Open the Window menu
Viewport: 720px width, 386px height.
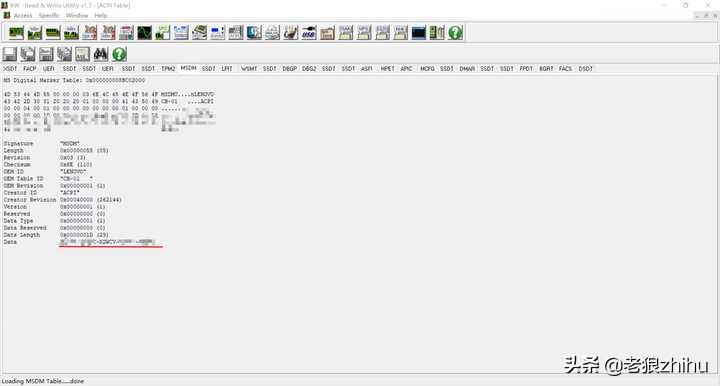point(77,15)
